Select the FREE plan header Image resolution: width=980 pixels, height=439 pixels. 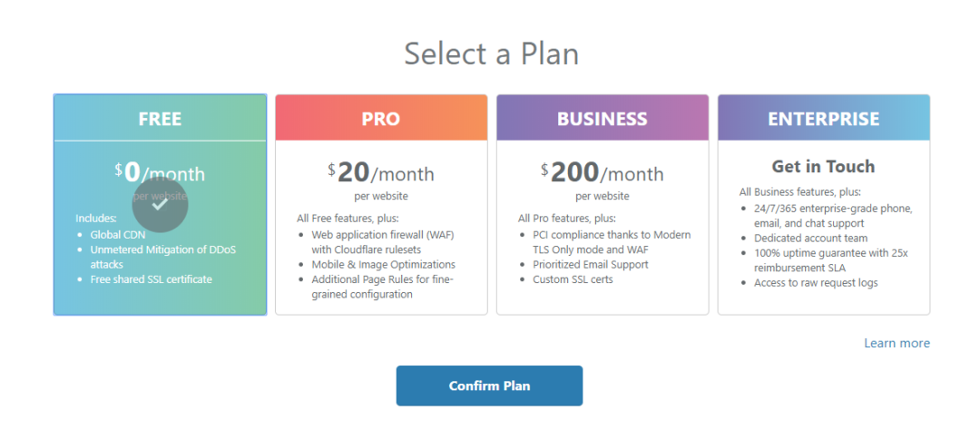160,119
